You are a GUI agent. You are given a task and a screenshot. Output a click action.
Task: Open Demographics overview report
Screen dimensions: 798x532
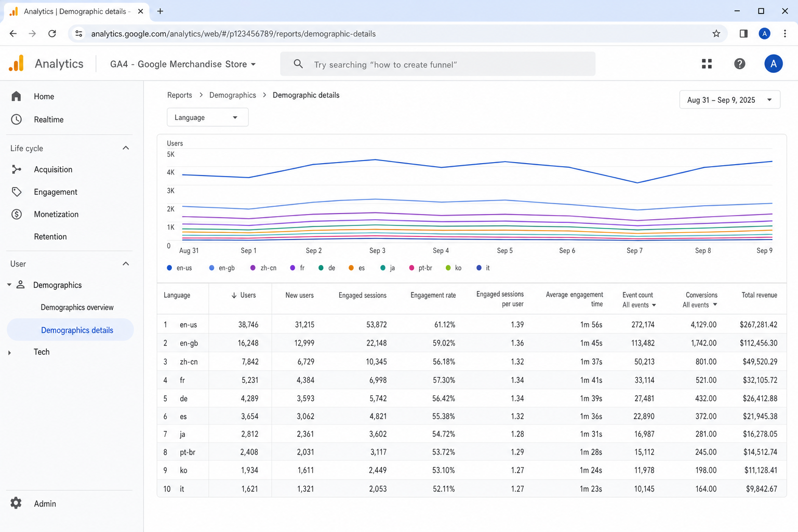pyautogui.click(x=77, y=307)
